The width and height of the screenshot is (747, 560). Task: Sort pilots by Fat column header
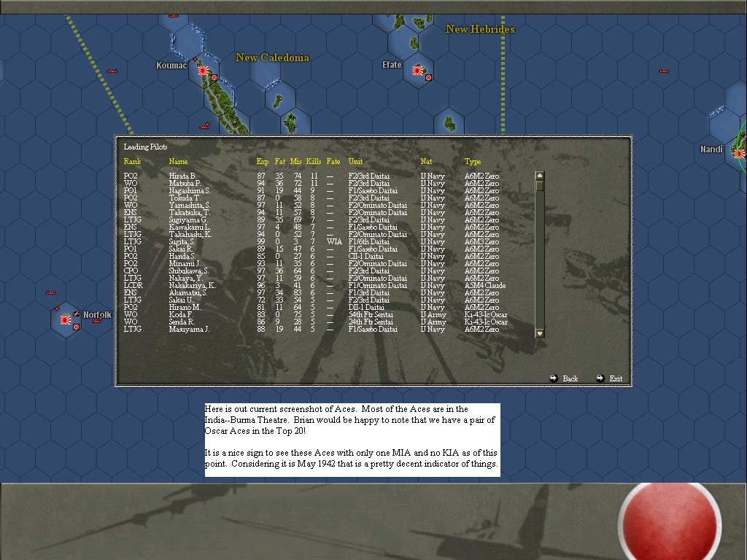pos(280,161)
